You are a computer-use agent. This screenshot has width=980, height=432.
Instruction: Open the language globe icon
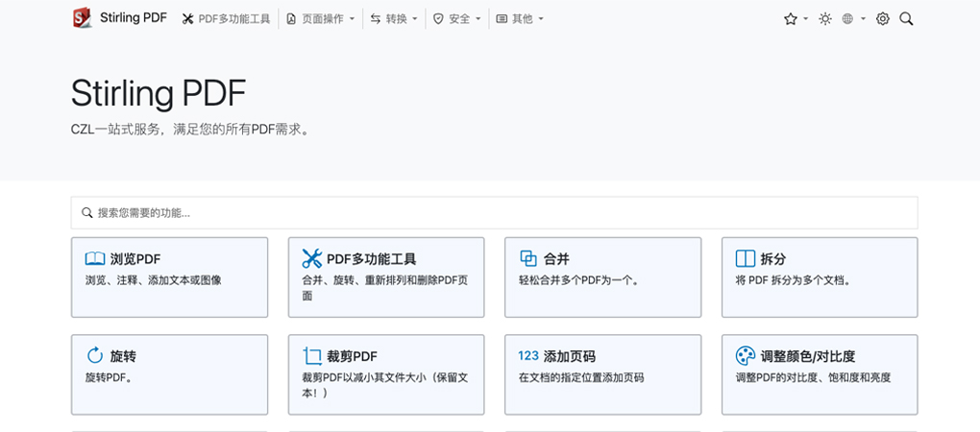click(x=847, y=19)
